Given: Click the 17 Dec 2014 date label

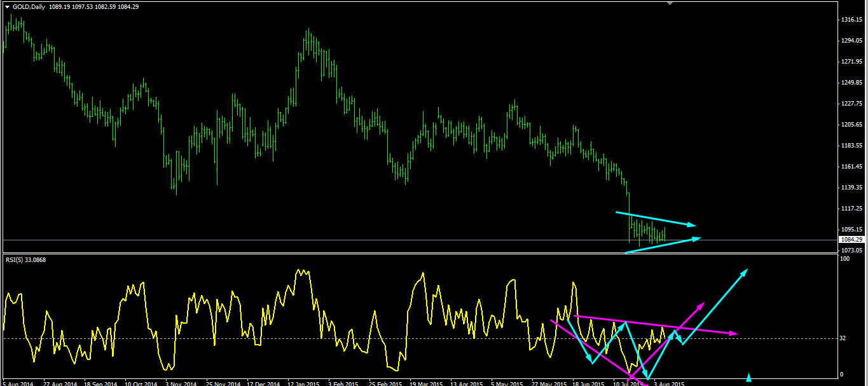Looking at the screenshot, I should pyautogui.click(x=263, y=383).
